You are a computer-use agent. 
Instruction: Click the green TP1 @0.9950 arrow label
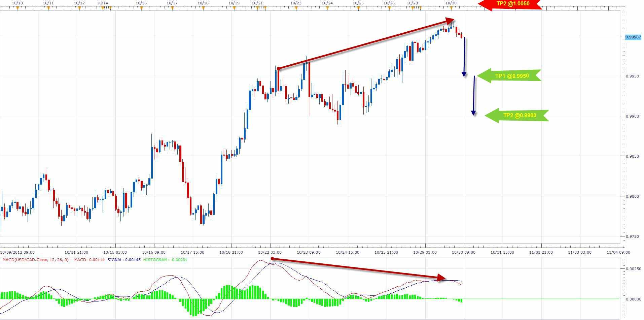point(510,76)
